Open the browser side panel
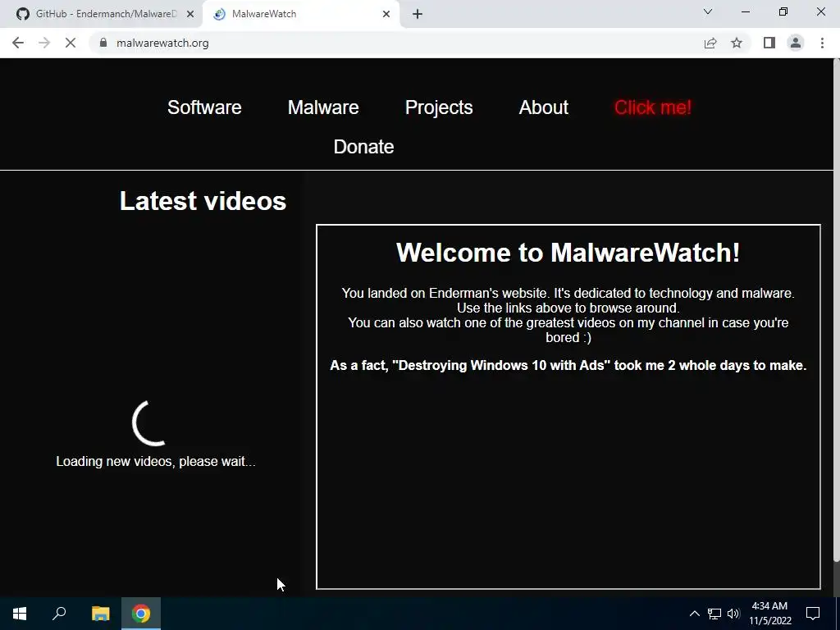Viewport: 840px width, 630px height. tap(769, 43)
